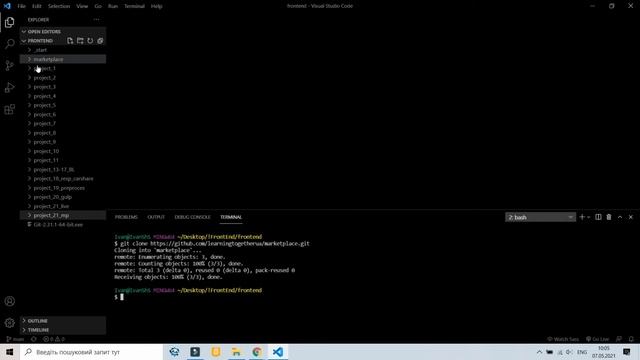640x360 pixels.
Task: Click the ENG language indicator
Action: pyautogui.click(x=582, y=352)
